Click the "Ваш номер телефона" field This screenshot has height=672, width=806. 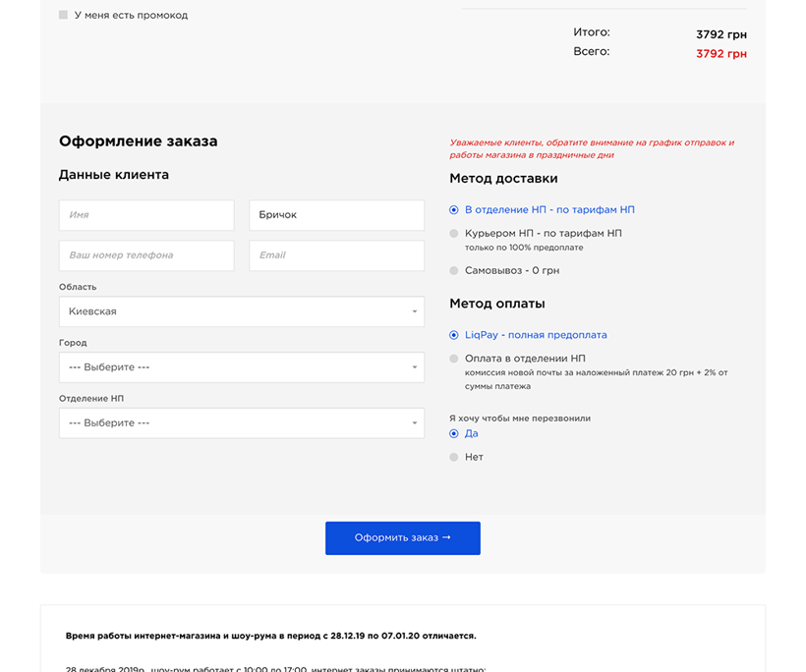(x=146, y=255)
